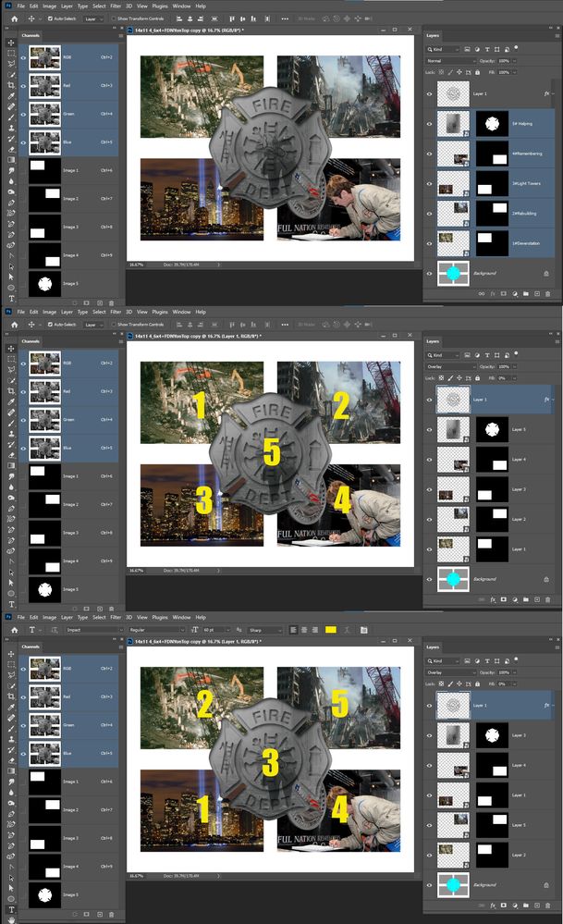Toggle Red channel visibility in top window

click(23, 86)
